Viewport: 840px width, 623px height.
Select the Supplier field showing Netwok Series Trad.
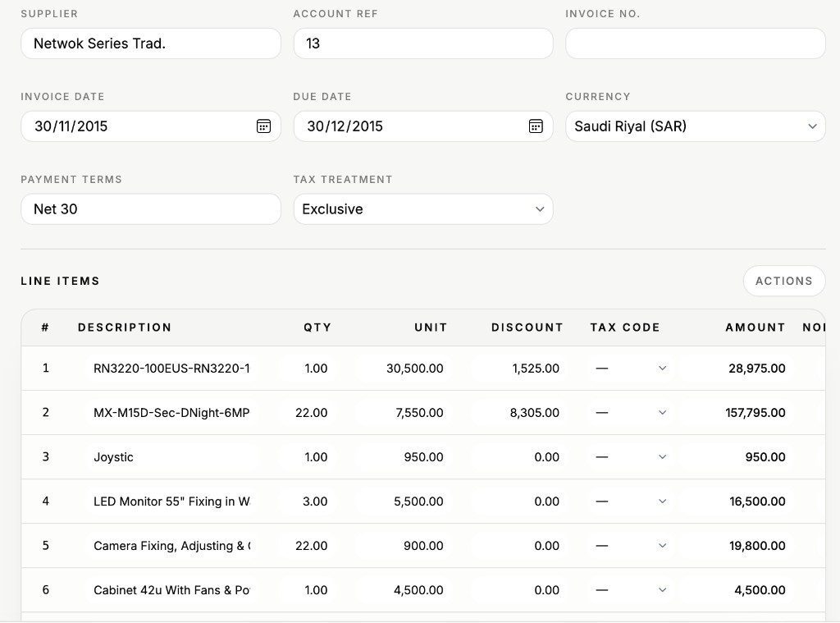point(150,43)
